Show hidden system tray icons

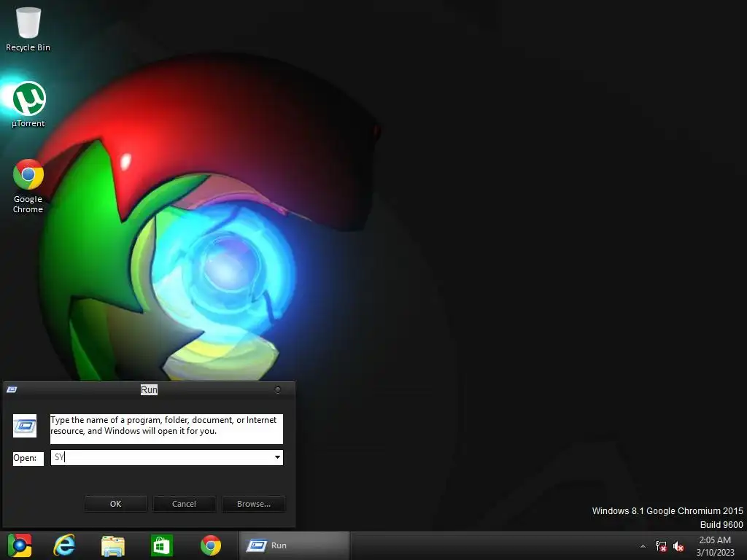coord(643,546)
